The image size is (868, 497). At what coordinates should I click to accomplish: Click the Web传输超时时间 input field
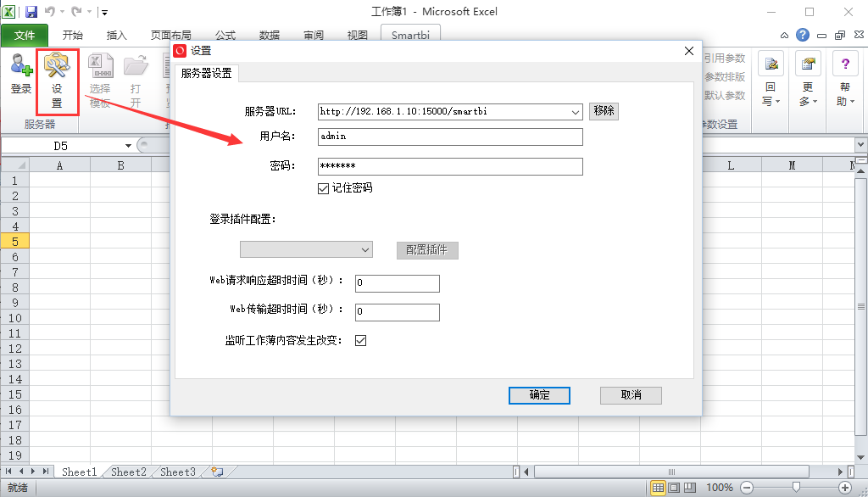click(x=397, y=312)
